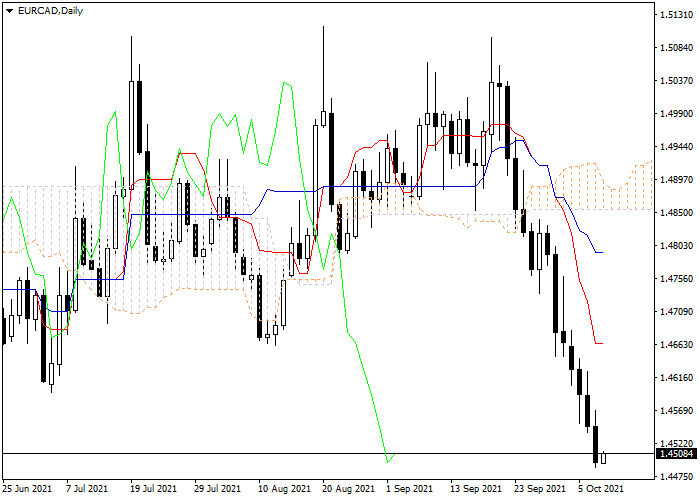Image resolution: width=700 pixels, height=500 pixels.
Task: Select the tallest candle wick near 20 Aug
Action: coord(323,69)
